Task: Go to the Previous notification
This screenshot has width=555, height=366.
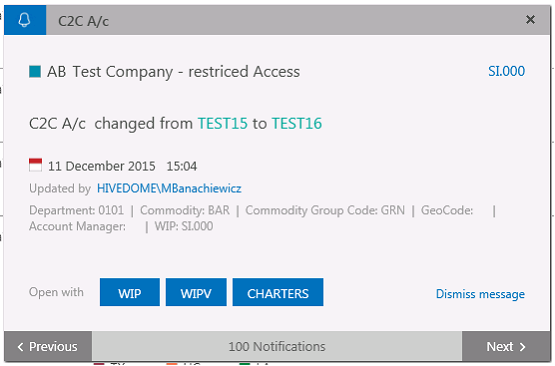Action: [48, 346]
